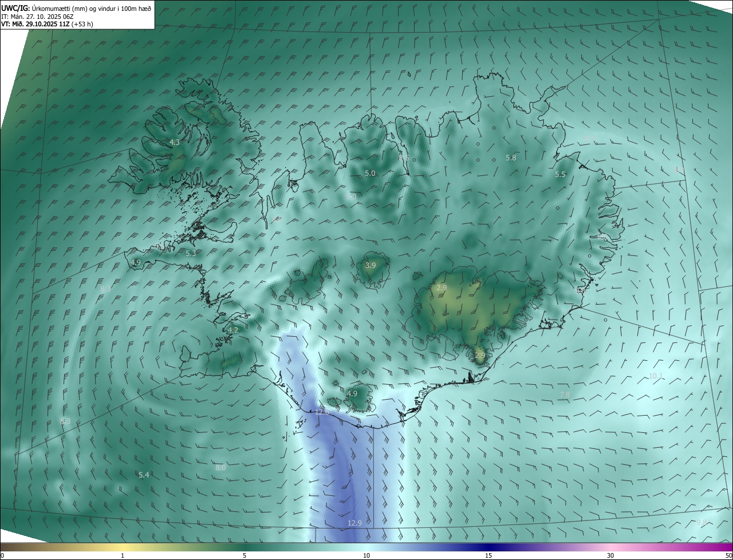733x560 pixels.
Task: Click the 10.1 value southeast of Iceland
Action: 656,376
